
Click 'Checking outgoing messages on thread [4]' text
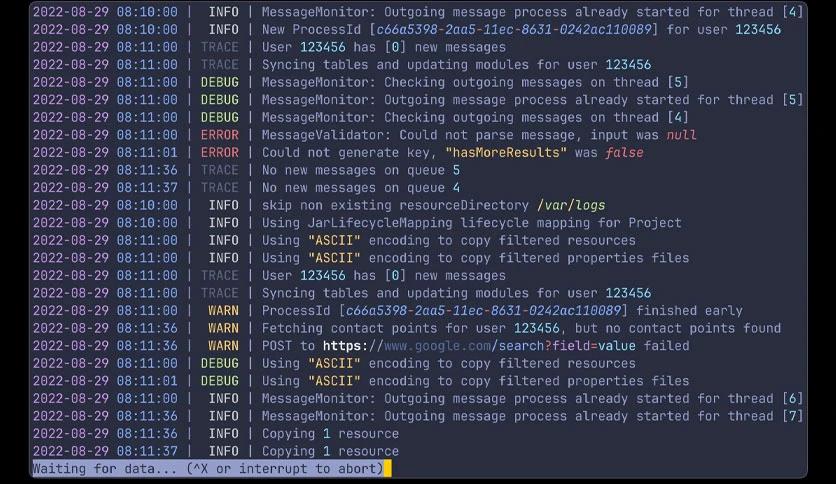(x=536, y=117)
